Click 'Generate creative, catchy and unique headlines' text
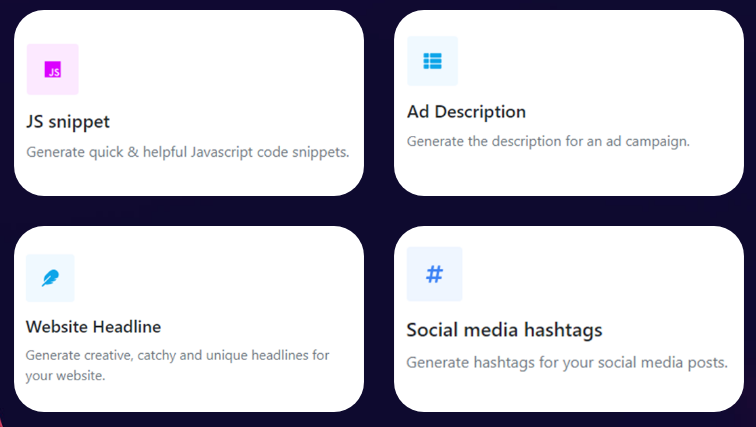The height and width of the screenshot is (427, 756). [167, 355]
